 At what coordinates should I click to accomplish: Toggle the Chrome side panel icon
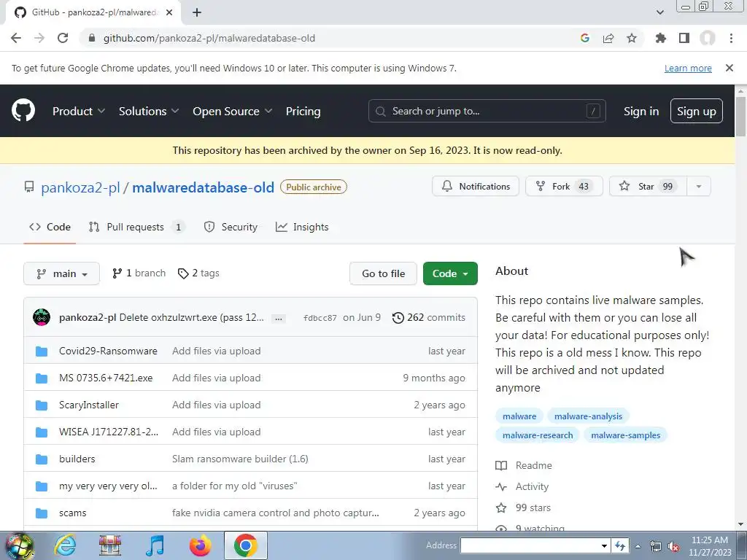pyautogui.click(x=684, y=38)
